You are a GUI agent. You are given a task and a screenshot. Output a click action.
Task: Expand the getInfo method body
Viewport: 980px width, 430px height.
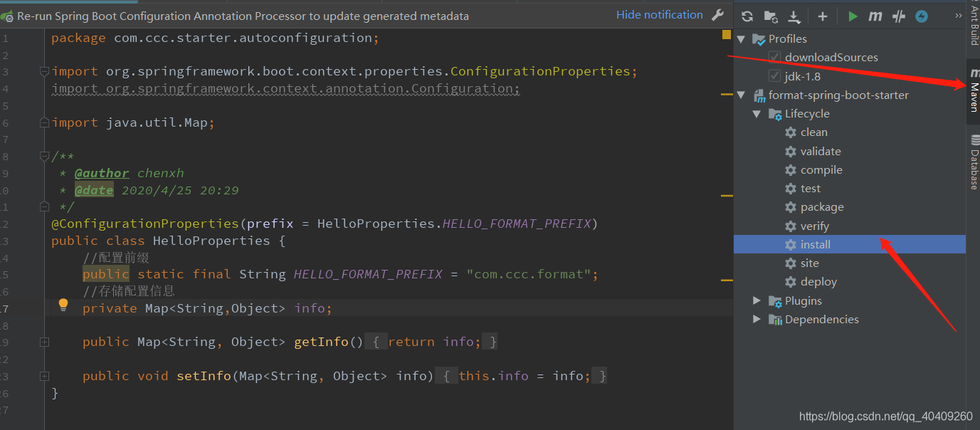pyautogui.click(x=45, y=342)
